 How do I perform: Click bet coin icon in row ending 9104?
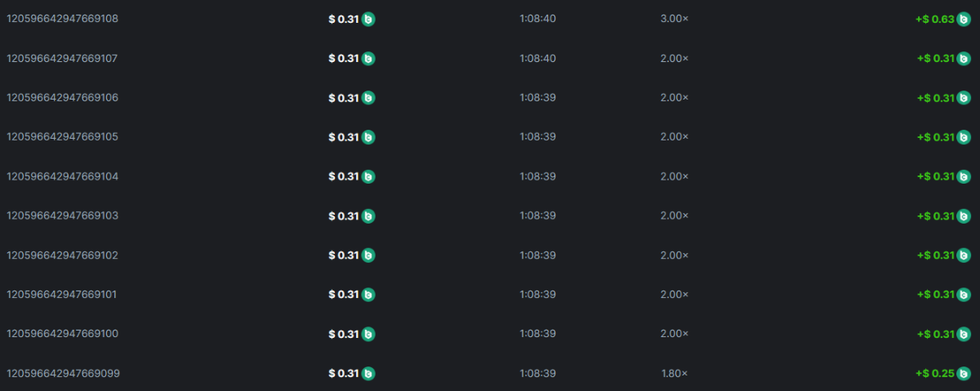point(368,176)
